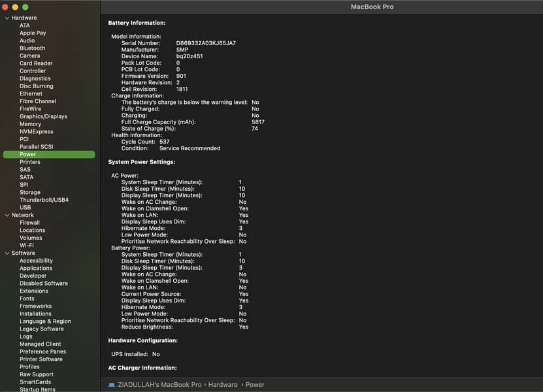Viewport: 543px width, 392px height.
Task: Select the highlighted Power entry
Action: tap(49, 155)
